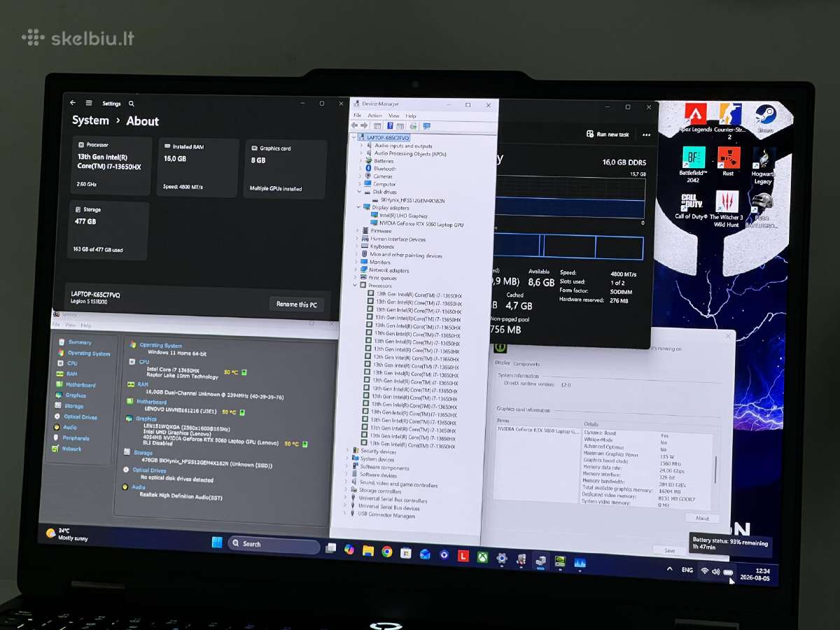Open Google Chrome from taskbar
Image resolution: width=840 pixels, height=630 pixels.
pos(386,552)
